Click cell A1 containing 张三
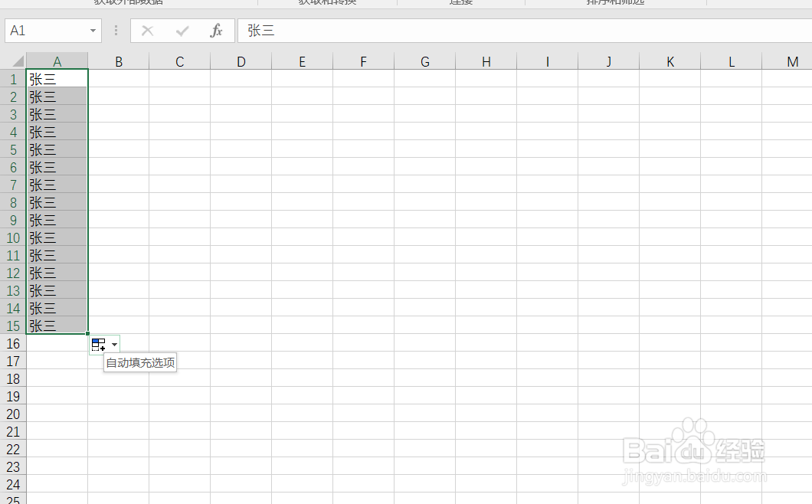 click(x=57, y=79)
